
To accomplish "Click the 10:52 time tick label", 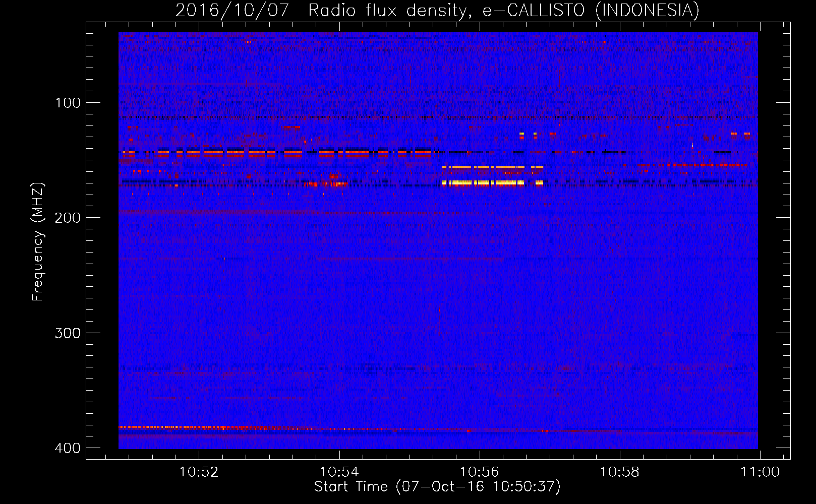I will coord(199,472).
